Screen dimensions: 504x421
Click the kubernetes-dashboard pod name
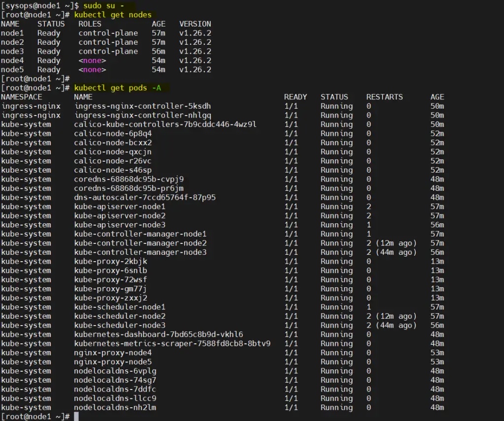158,334
